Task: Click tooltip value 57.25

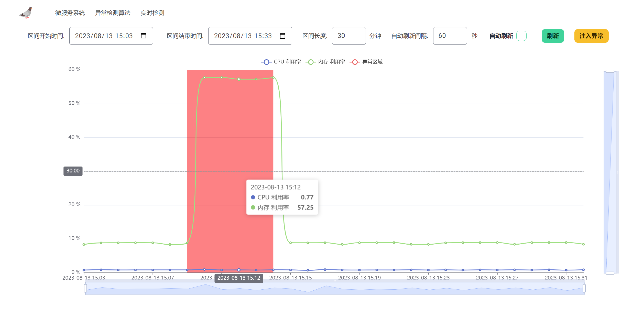Action: click(305, 207)
